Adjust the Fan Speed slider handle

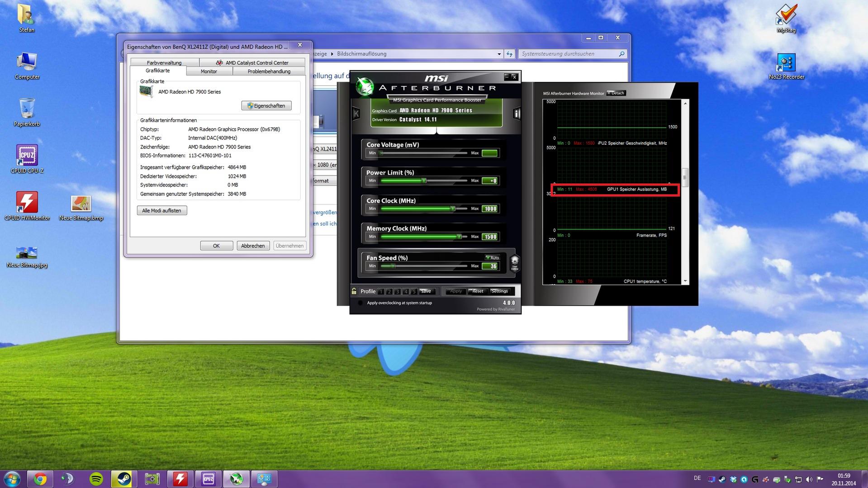tap(393, 266)
